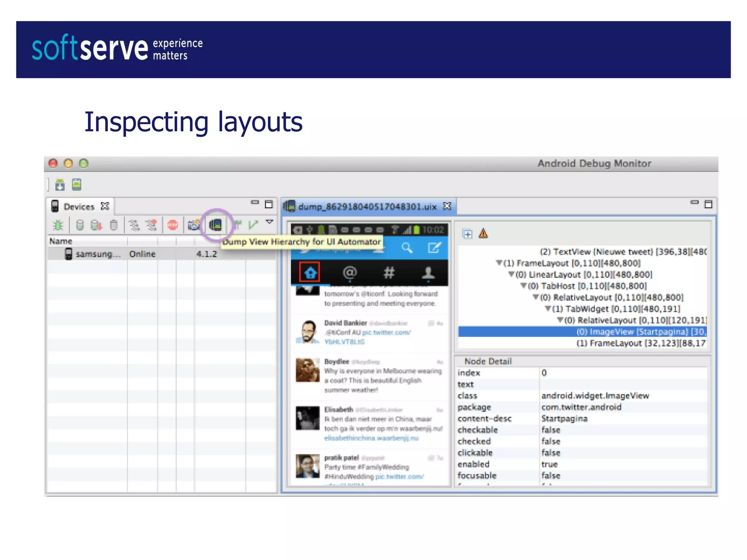
Task: Select (0) ImageView {Startpagina} tree row
Action: click(x=582, y=331)
